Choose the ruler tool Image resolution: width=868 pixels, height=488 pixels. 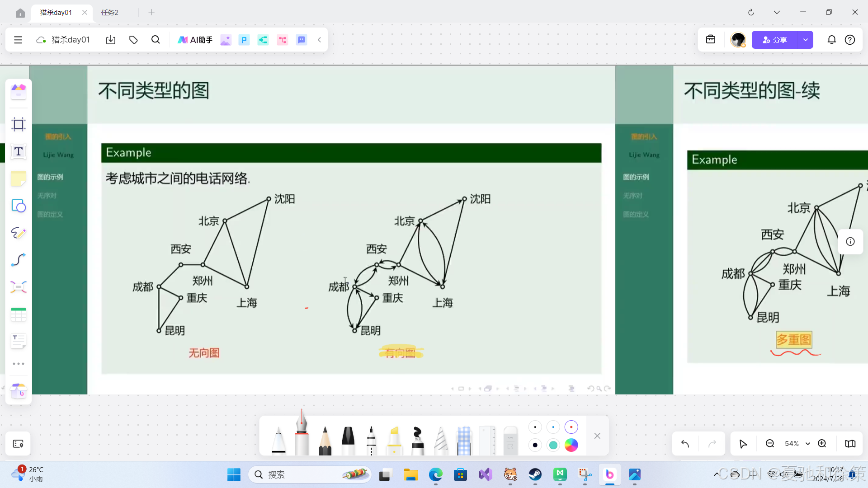pyautogui.click(x=487, y=440)
